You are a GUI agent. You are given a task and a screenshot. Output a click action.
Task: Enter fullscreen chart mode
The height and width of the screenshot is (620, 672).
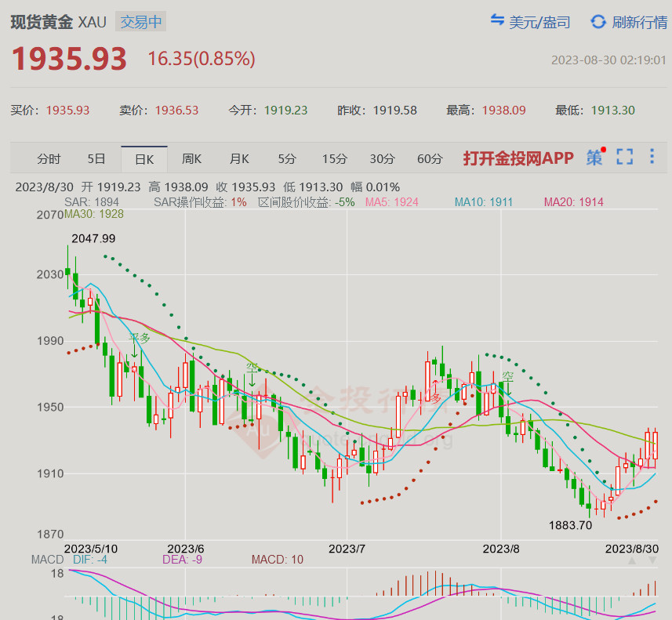pos(624,158)
